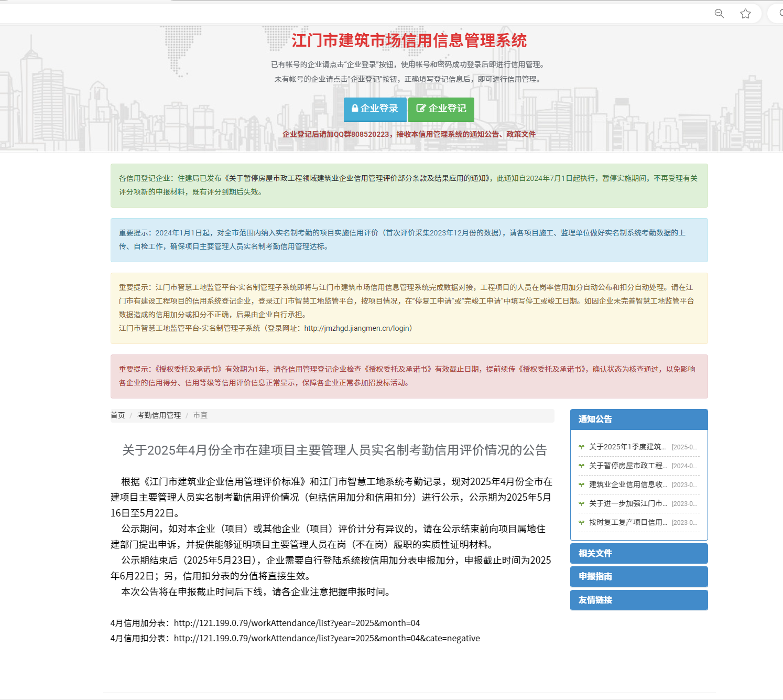Click the 4月信用扣分表 negative URL text
The height and width of the screenshot is (700, 783).
[327, 638]
